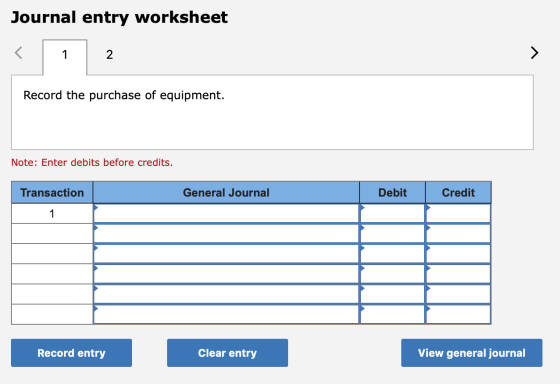
Task: Select the transaction number 1 cell
Action: pos(52,214)
